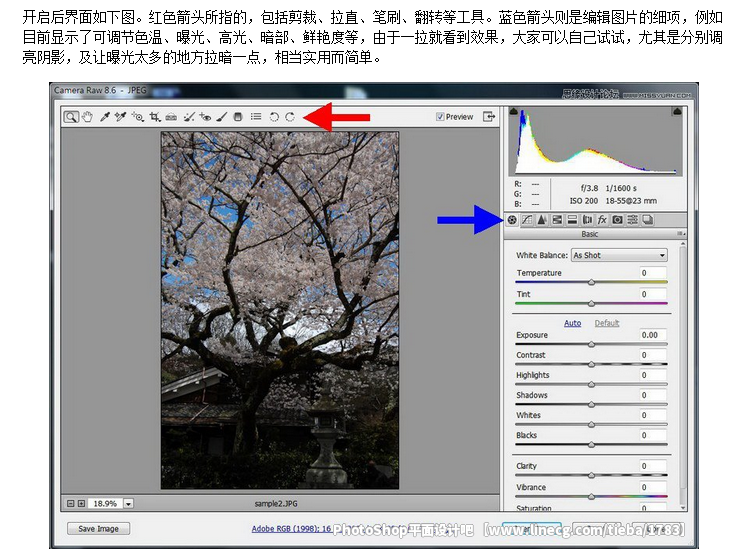Click the Temperature slider handle
The width and height of the screenshot is (741, 549).
[591, 282]
